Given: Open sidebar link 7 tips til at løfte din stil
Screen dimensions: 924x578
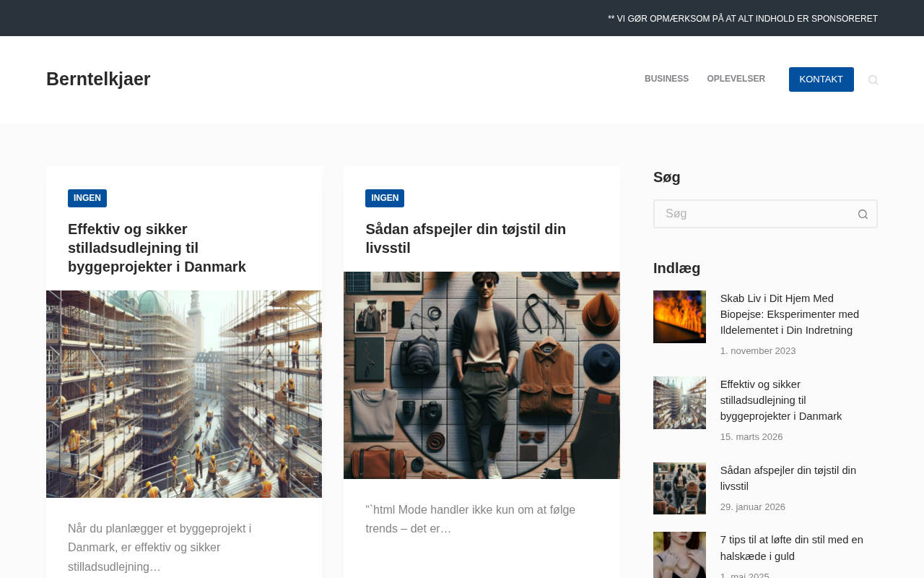Looking at the screenshot, I should click(792, 548).
